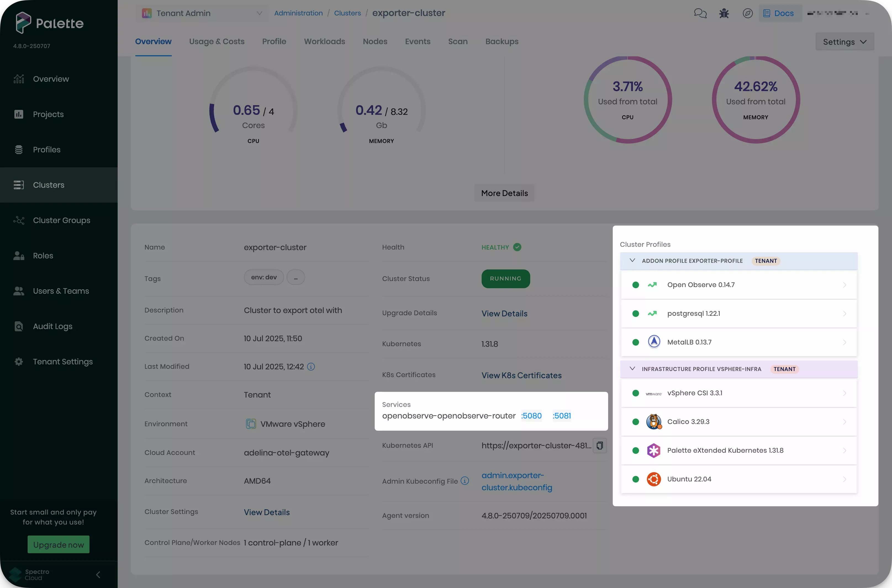Click the healthy green checkmark icon
Screen dimensions: 892x588
[x=517, y=247]
